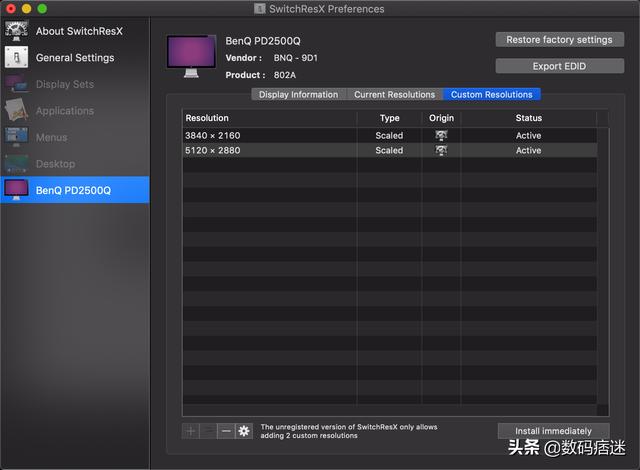This screenshot has height=470, width=640.
Task: Click the BenQ PD2500Q heading text
Action: [x=263, y=41]
